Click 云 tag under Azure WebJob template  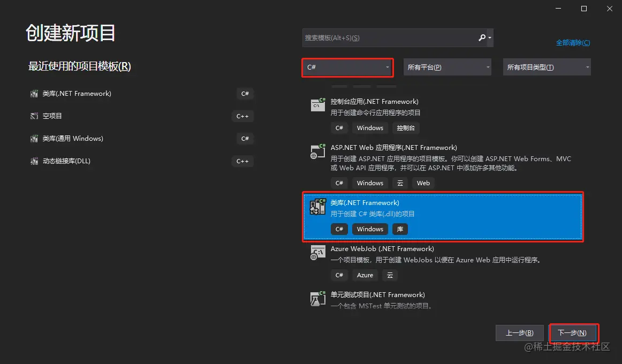point(390,275)
